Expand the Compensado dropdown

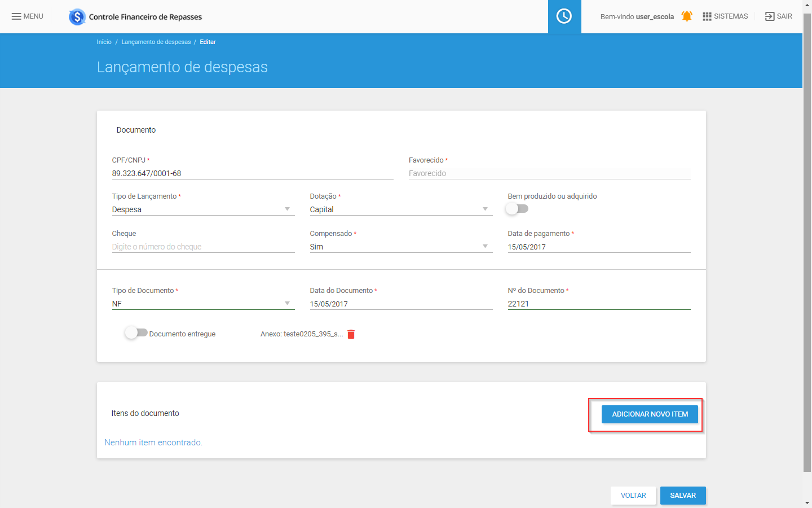click(x=485, y=247)
